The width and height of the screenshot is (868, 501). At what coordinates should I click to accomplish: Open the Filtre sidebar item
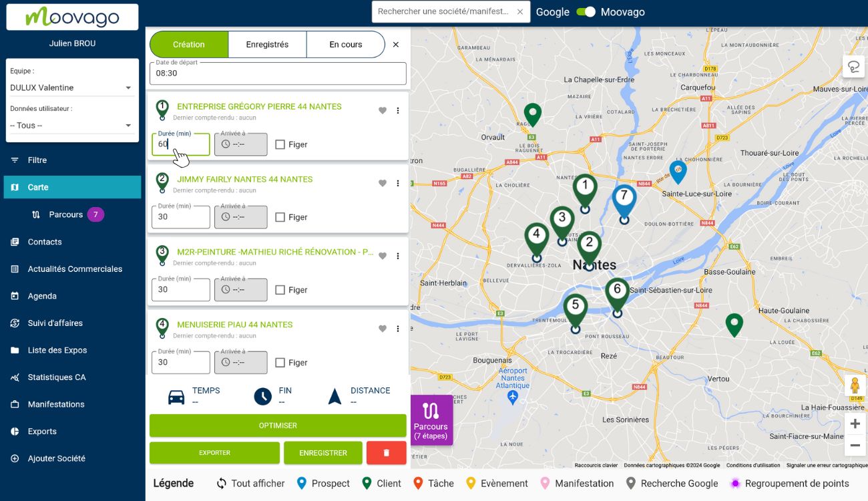coord(72,160)
